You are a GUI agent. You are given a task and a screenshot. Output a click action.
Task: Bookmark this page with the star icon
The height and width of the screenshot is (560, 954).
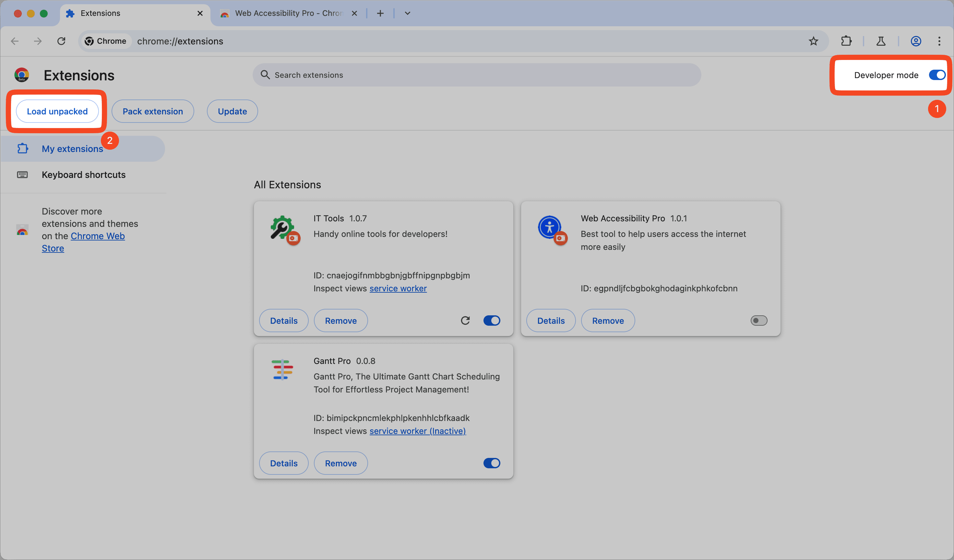(x=813, y=41)
